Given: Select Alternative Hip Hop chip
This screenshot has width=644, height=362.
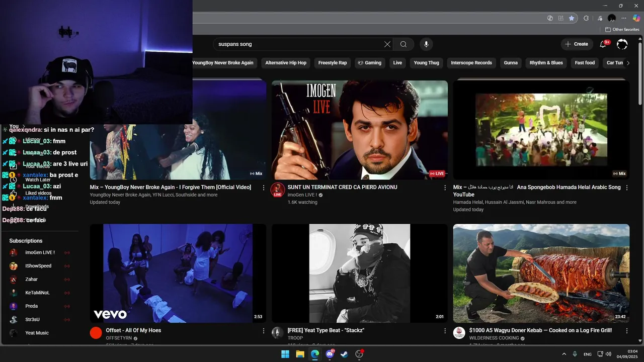Looking at the screenshot, I should (286, 63).
